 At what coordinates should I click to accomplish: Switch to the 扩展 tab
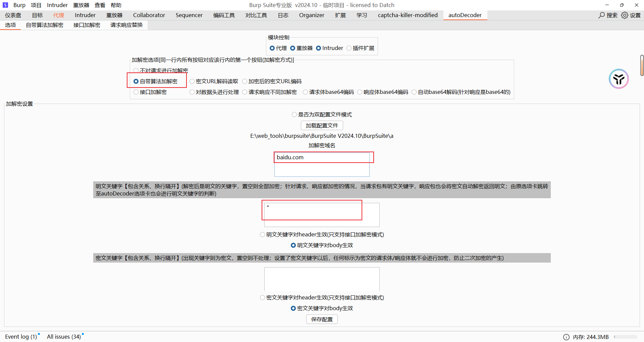tap(340, 15)
